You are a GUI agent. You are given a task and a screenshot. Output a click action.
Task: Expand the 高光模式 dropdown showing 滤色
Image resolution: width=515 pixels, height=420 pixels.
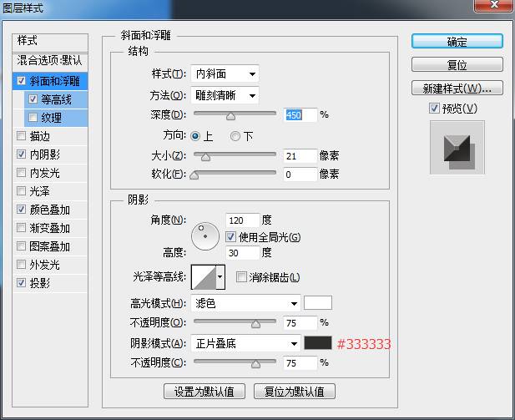[x=245, y=303]
